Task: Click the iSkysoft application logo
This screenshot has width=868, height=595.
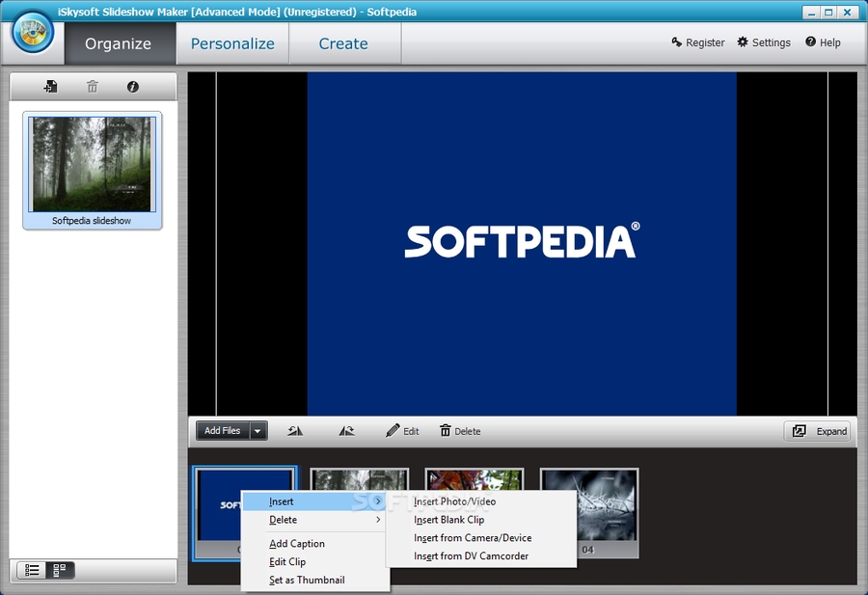Action: 34,33
